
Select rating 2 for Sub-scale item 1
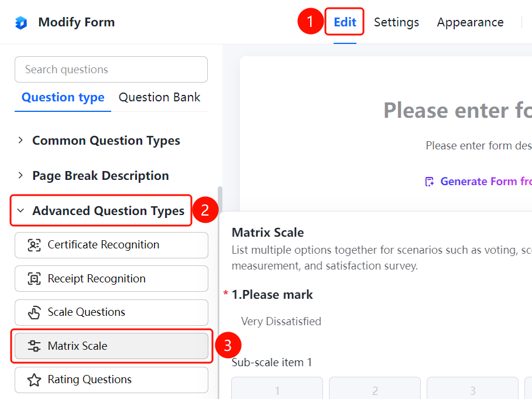pyautogui.click(x=375, y=388)
